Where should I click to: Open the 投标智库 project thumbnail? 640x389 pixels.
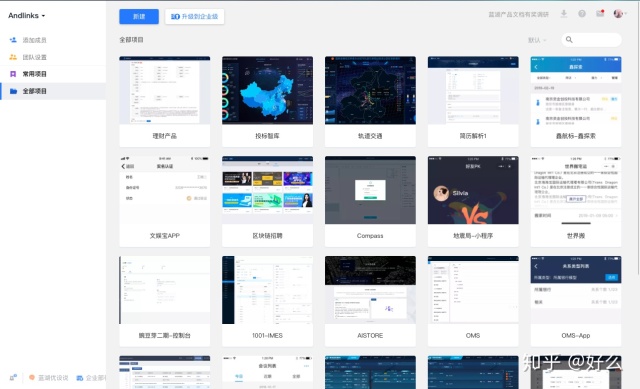pos(267,90)
